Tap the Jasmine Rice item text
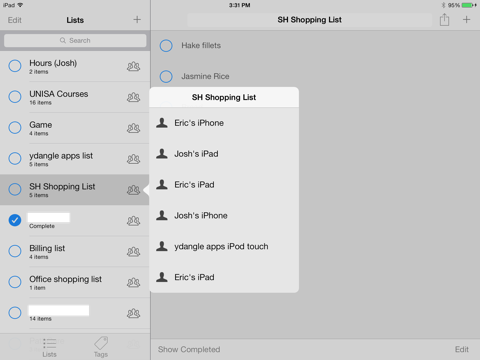480x360 pixels. pos(205,76)
